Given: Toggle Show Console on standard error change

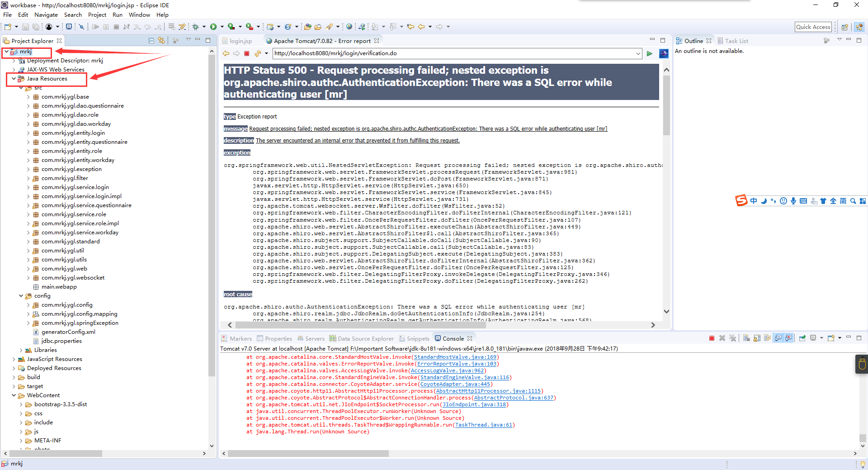Looking at the screenshot, I should (789, 338).
